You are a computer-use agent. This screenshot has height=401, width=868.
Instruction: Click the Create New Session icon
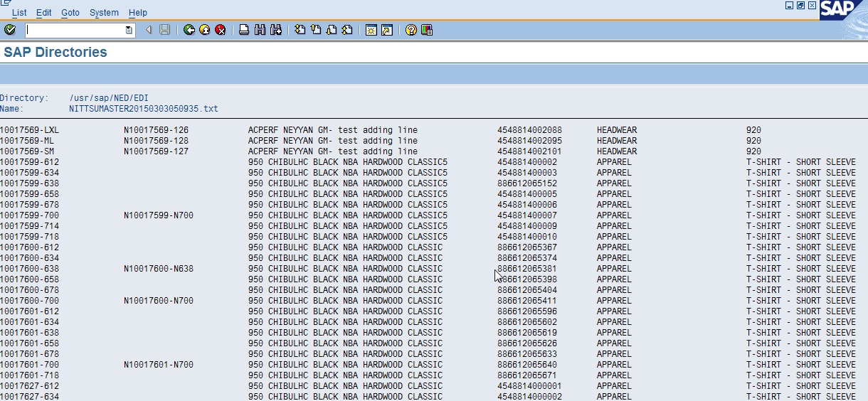point(371,30)
